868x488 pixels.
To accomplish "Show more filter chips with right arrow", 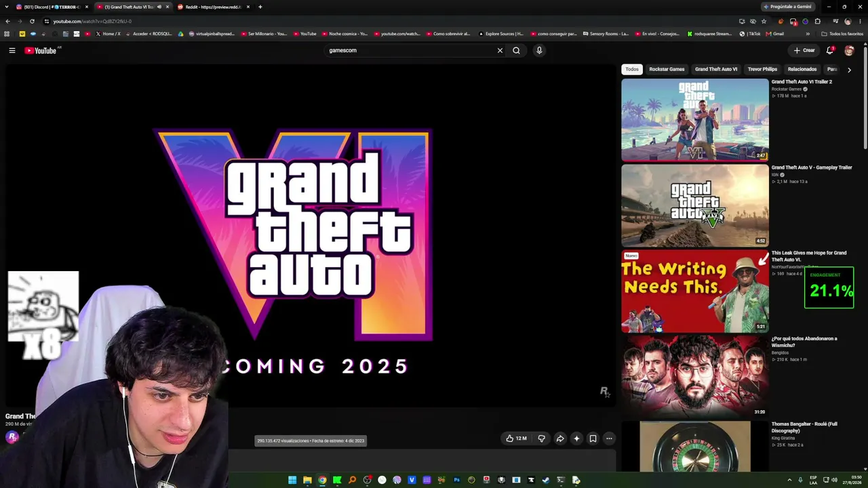I will point(849,70).
